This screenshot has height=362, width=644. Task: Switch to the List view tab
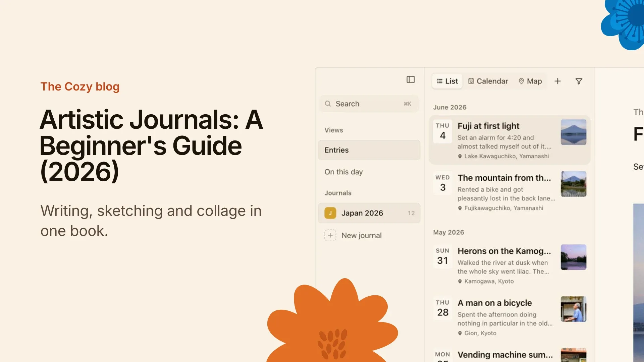(447, 81)
